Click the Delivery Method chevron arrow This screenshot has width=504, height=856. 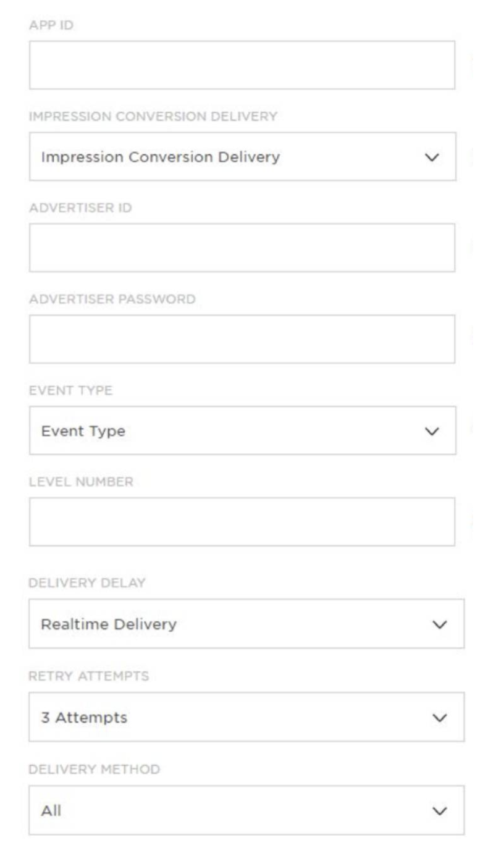(440, 811)
